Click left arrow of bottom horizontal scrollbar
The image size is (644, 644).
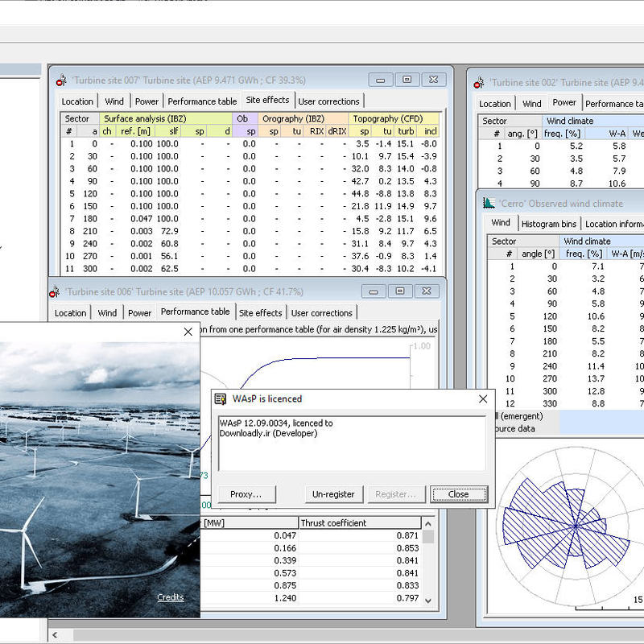click(x=55, y=635)
